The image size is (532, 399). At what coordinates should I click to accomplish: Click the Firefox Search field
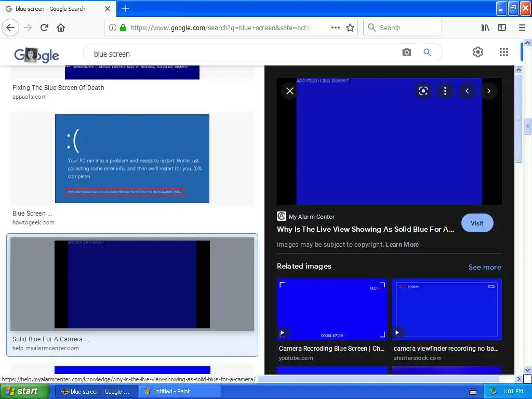point(403,28)
